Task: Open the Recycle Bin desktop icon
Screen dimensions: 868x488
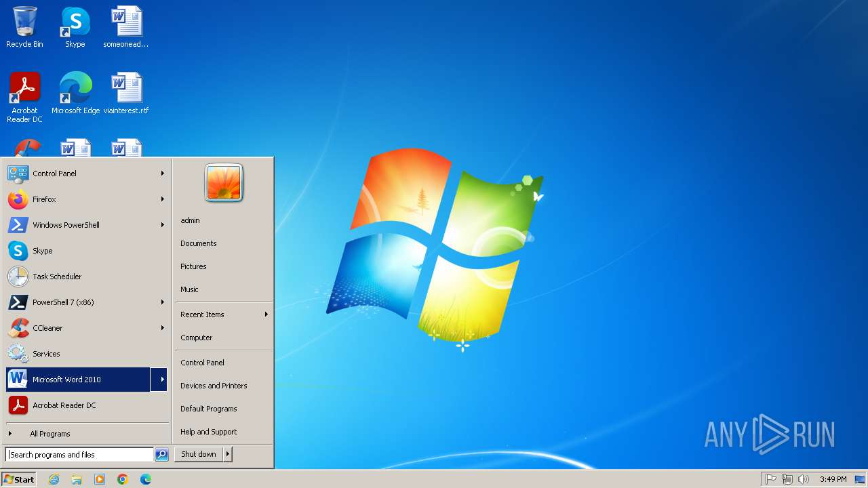Action: coord(24,27)
